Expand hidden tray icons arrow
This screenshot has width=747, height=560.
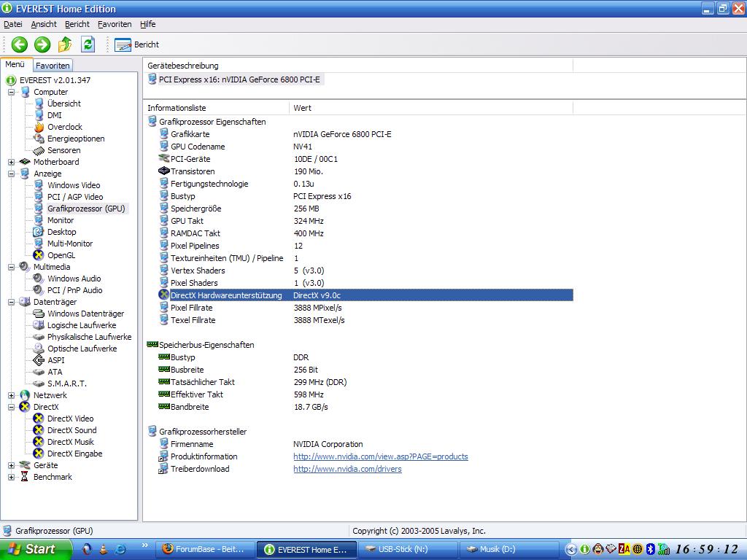[570, 549]
